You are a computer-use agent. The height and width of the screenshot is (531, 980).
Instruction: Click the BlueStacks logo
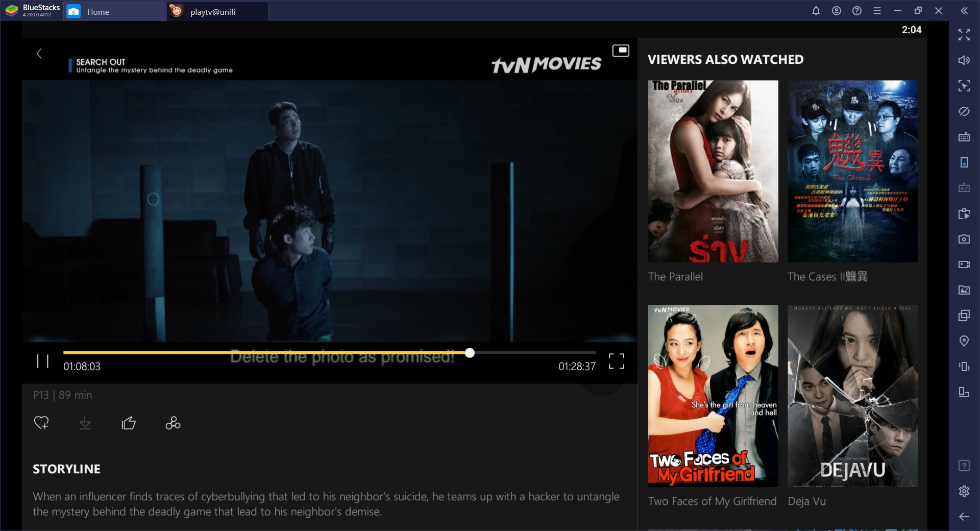point(11,11)
